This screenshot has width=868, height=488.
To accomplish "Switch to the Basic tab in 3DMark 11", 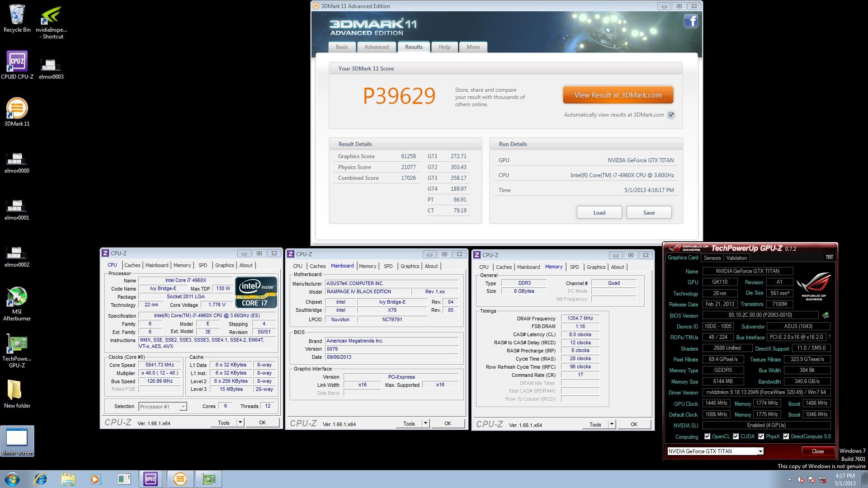I will 342,47.
